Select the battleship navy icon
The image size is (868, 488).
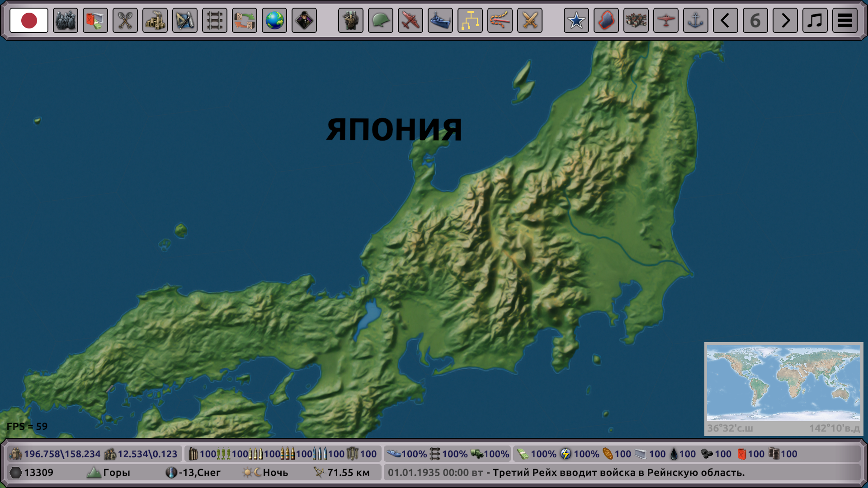(440, 20)
